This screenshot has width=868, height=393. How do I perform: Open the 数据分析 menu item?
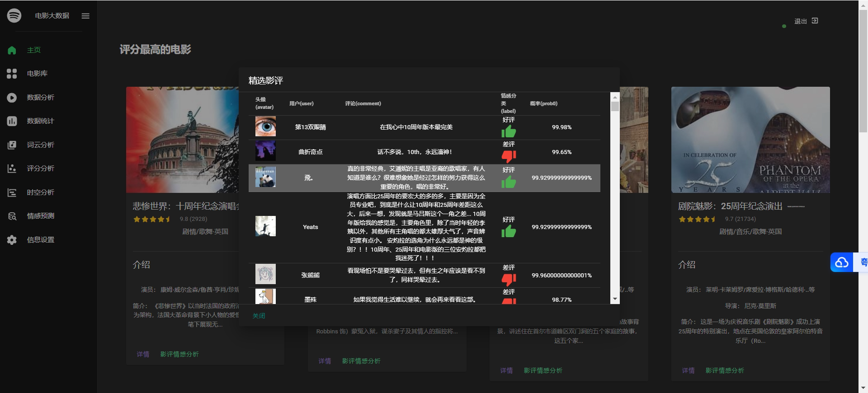[40, 98]
